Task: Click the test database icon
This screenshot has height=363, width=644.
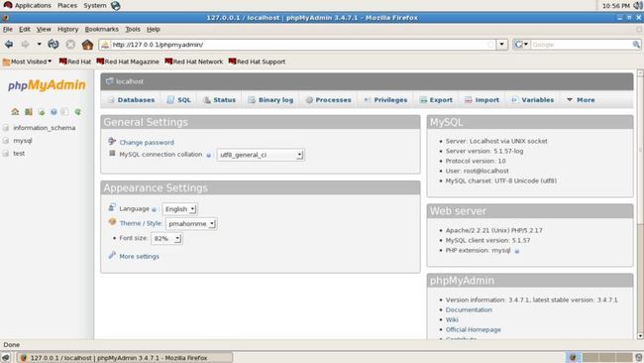Action: pyautogui.click(x=6, y=154)
